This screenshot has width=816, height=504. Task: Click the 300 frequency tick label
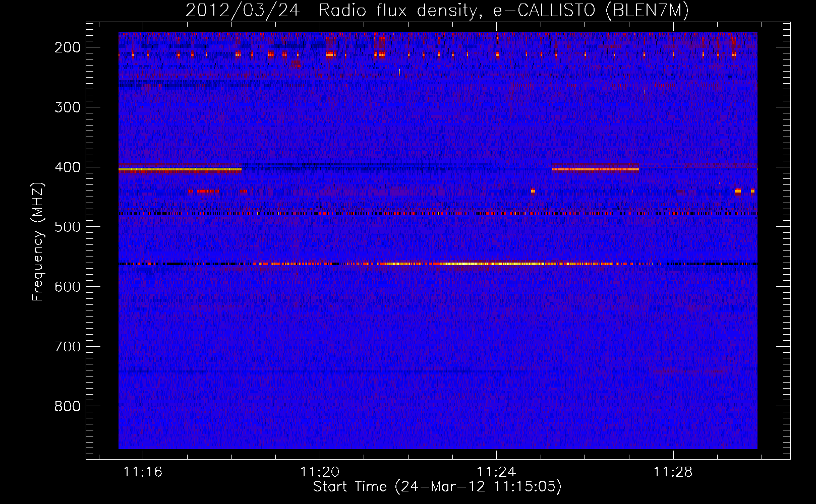tap(68, 107)
